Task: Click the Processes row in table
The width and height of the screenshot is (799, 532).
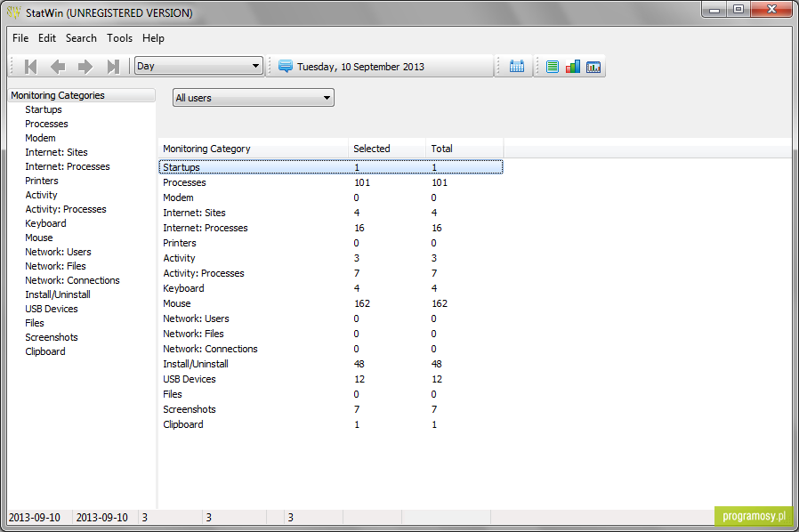Action: 331,182
